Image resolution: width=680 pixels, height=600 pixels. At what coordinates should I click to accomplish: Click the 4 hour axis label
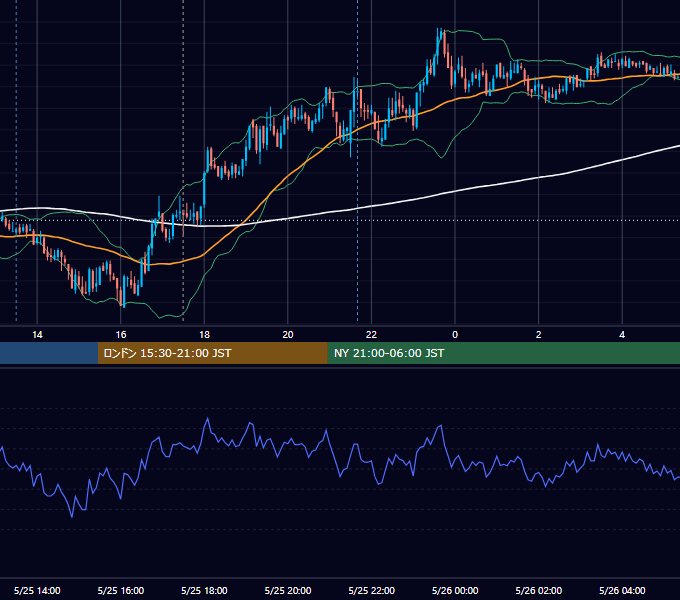pos(622,335)
